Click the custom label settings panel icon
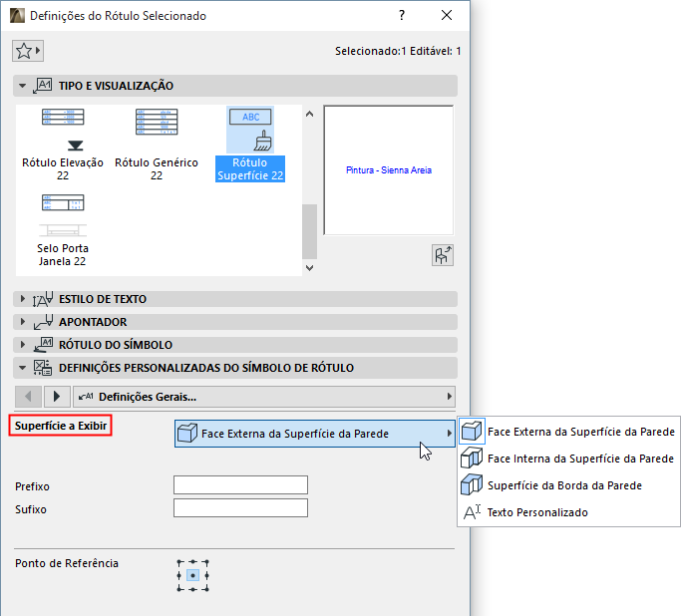The height and width of the screenshot is (616, 681). [43, 368]
